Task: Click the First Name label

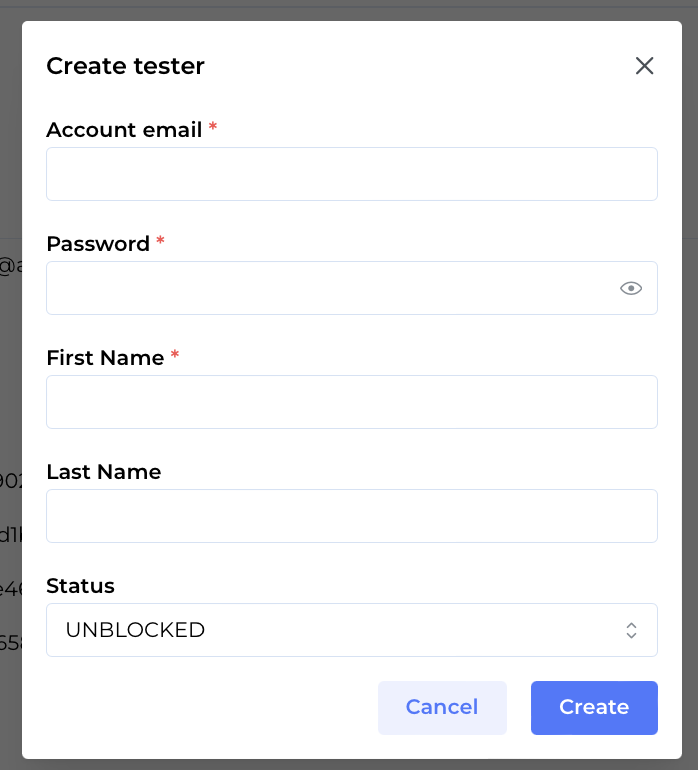Action: click(x=105, y=358)
